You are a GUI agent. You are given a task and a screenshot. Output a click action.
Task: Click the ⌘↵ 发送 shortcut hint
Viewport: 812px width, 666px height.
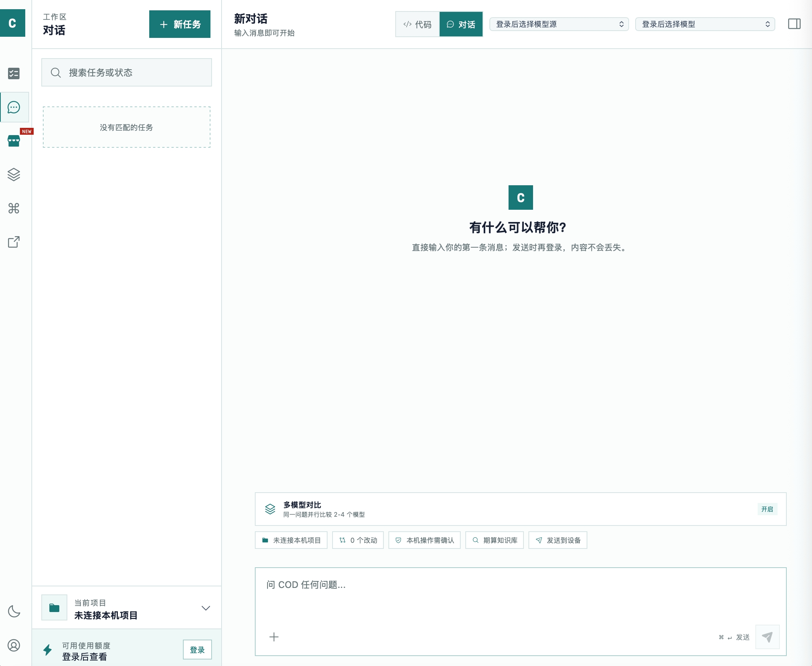734,637
